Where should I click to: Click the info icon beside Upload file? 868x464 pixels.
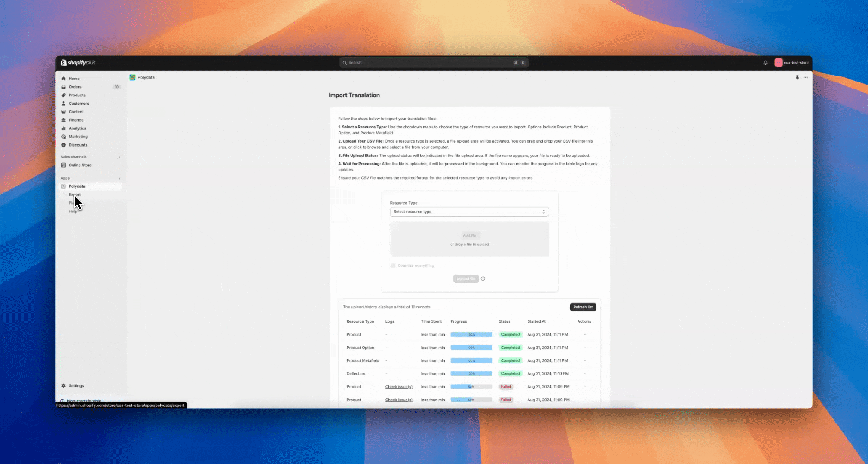tap(483, 279)
